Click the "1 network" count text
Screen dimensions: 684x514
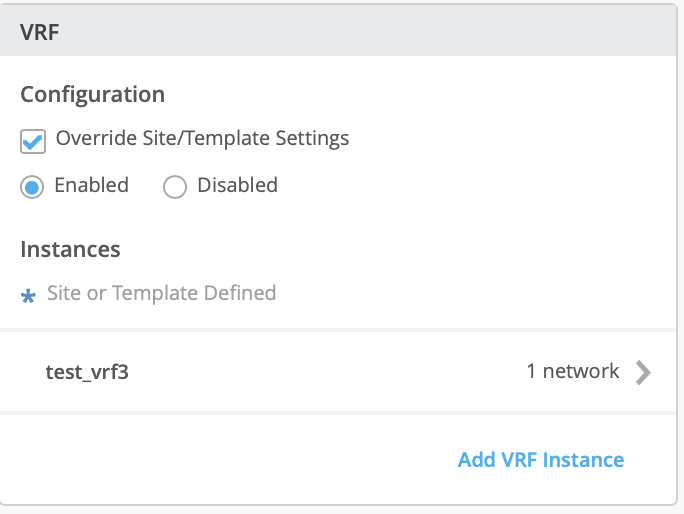pos(573,372)
